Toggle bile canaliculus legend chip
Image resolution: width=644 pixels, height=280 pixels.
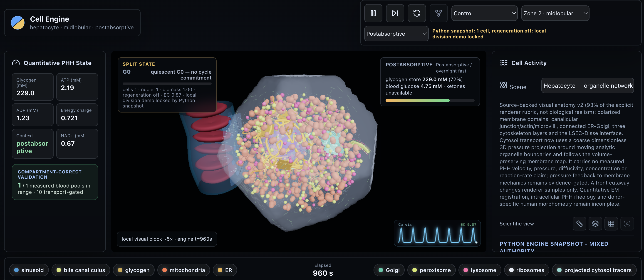point(81,270)
